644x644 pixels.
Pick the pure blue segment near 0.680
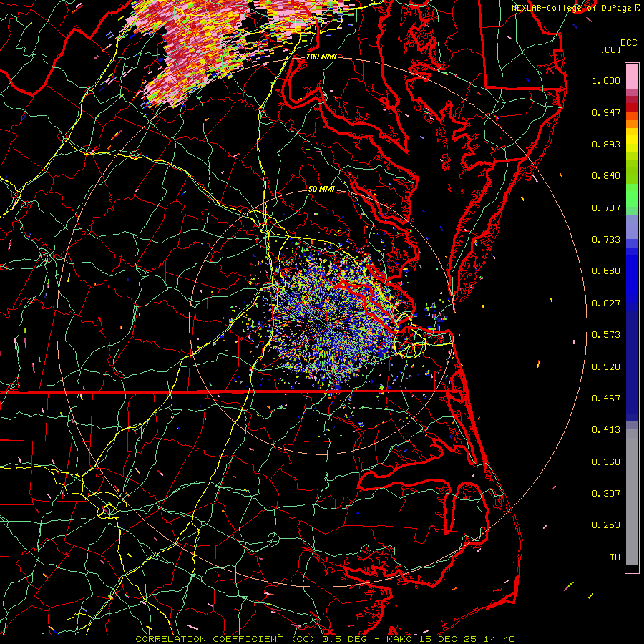[x=632, y=275]
